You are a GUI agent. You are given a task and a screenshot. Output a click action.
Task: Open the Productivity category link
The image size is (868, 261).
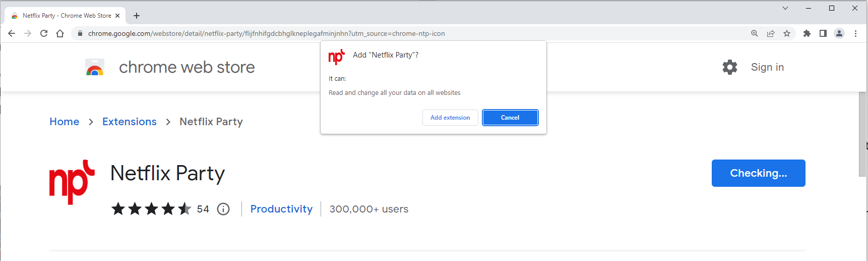(x=281, y=209)
